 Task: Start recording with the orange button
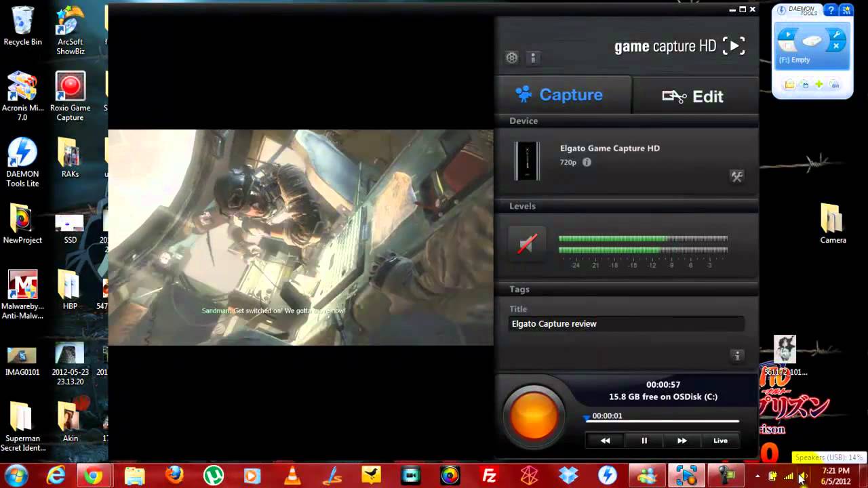click(x=534, y=415)
